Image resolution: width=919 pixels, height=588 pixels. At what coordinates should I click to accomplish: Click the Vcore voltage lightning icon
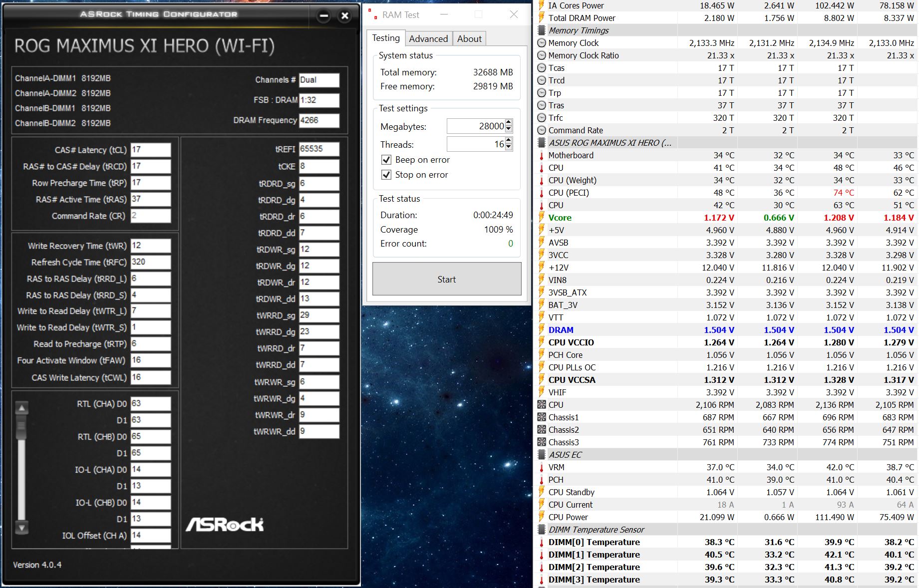542,218
